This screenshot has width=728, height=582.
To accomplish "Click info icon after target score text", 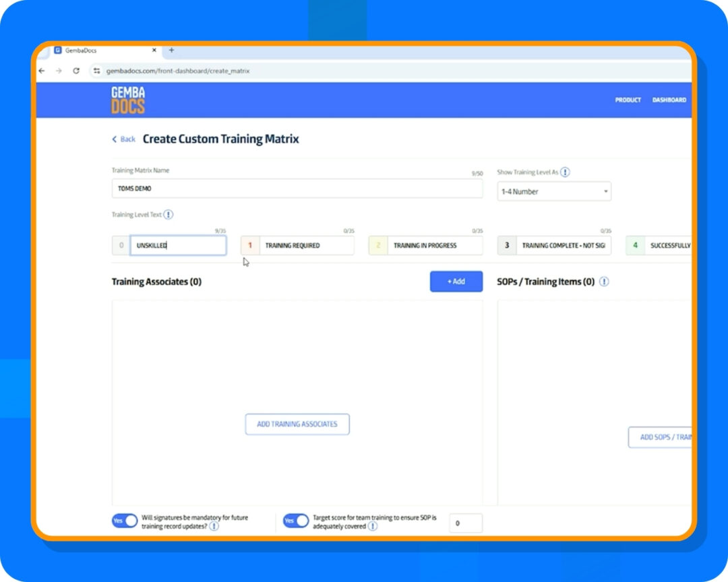I will click(373, 526).
